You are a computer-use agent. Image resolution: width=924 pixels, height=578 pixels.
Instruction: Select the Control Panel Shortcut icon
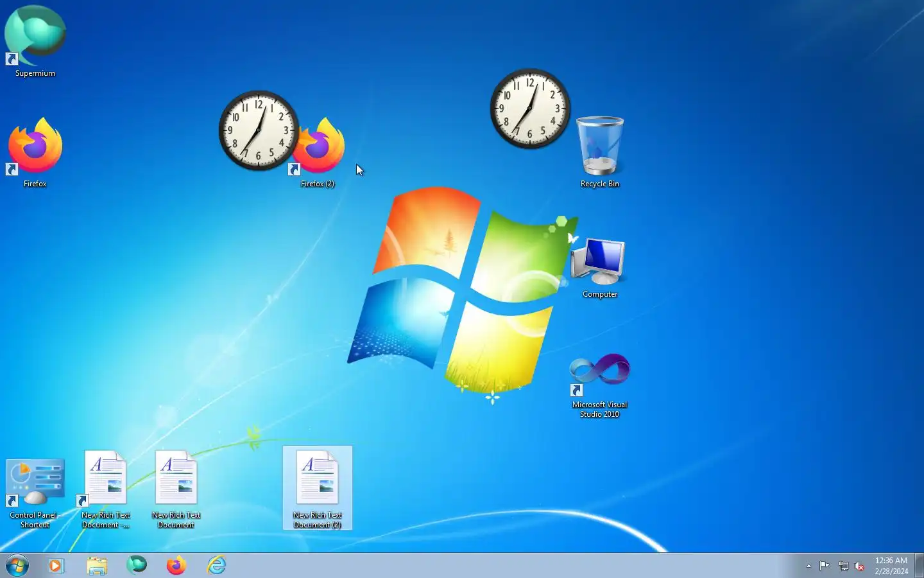[x=35, y=493]
